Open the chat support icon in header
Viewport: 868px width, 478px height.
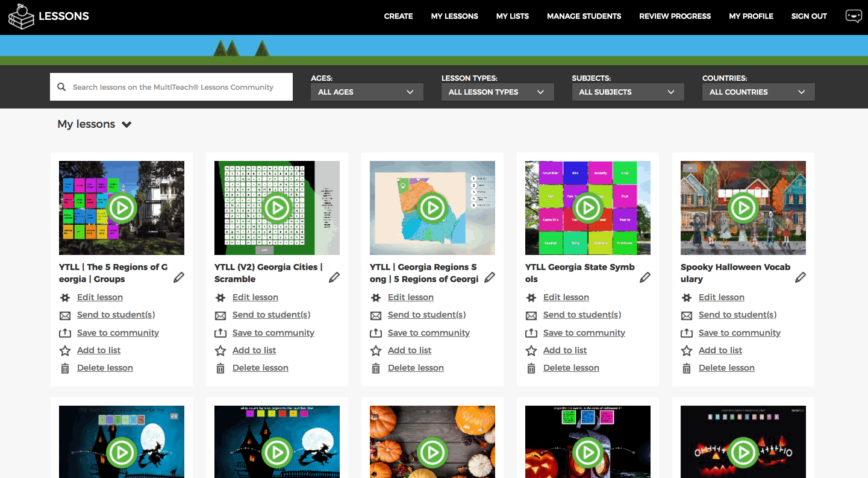(854, 16)
